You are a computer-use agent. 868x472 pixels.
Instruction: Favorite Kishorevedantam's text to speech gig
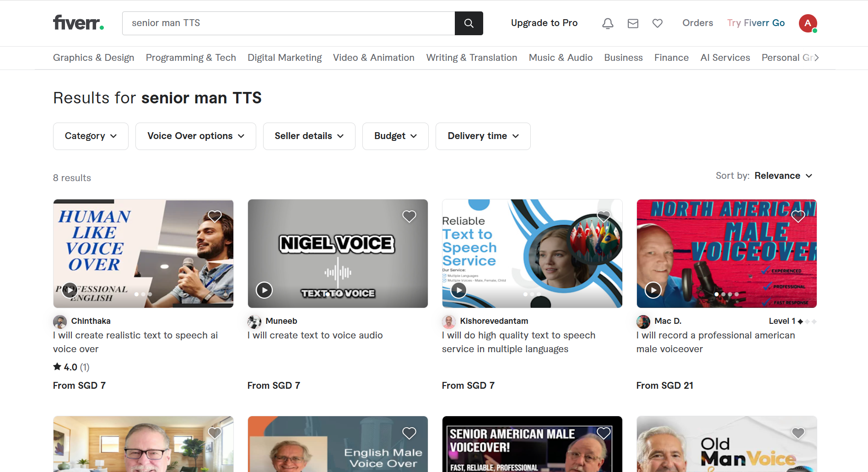point(604,216)
